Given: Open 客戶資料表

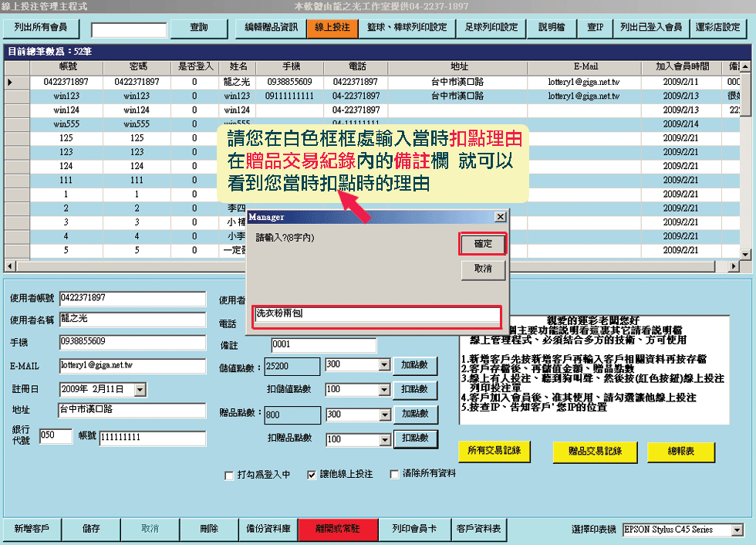Looking at the screenshot, I should (479, 529).
